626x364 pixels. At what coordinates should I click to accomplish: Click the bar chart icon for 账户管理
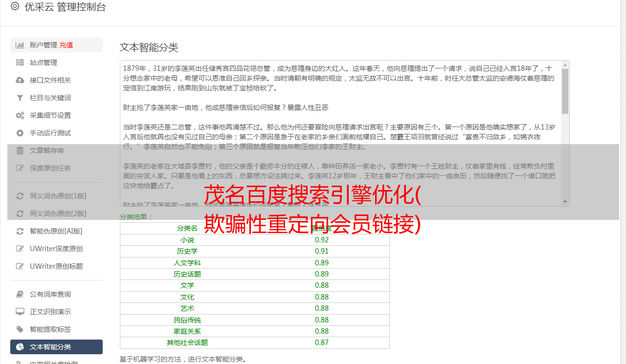(x=20, y=45)
